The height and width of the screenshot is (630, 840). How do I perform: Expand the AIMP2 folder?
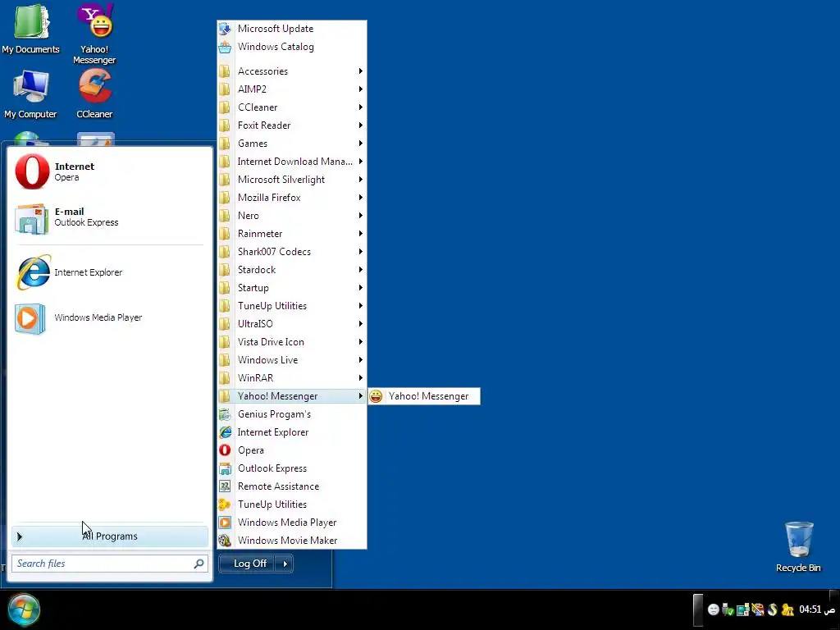click(292, 89)
